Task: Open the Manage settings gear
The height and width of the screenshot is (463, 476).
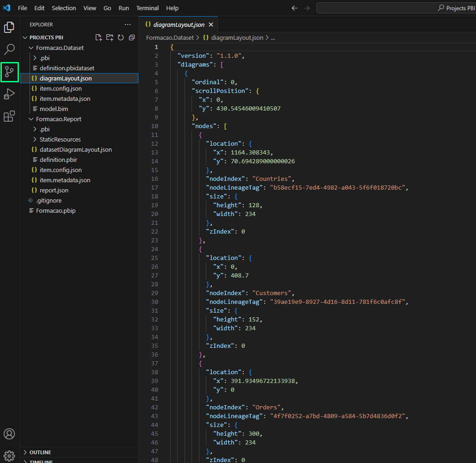Action: pos(9,456)
